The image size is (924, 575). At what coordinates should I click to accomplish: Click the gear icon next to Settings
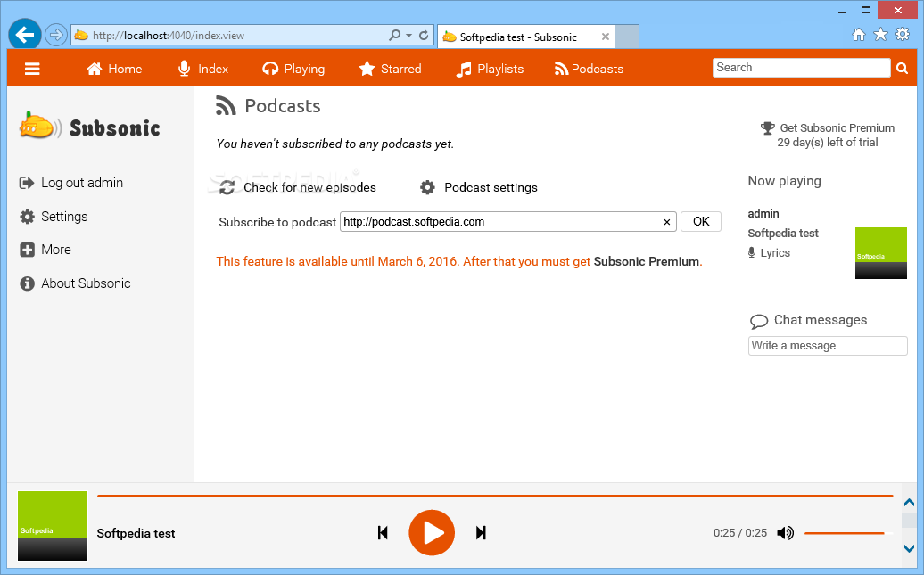[x=27, y=217]
